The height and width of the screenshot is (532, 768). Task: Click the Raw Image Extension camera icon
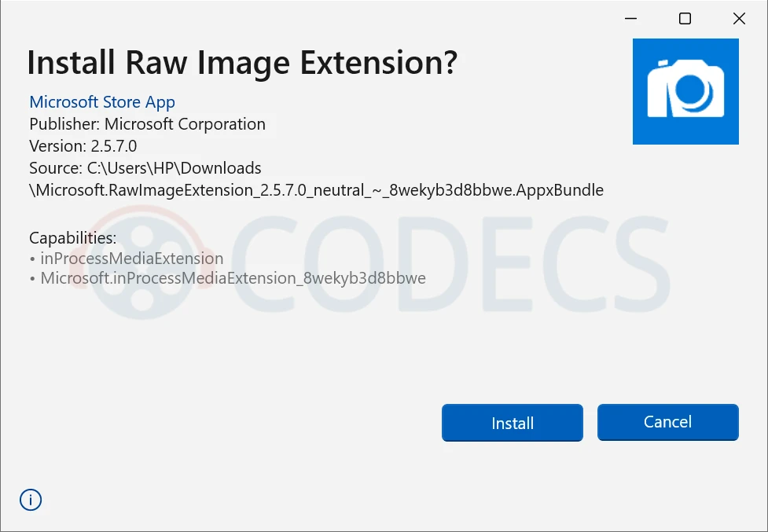685,92
